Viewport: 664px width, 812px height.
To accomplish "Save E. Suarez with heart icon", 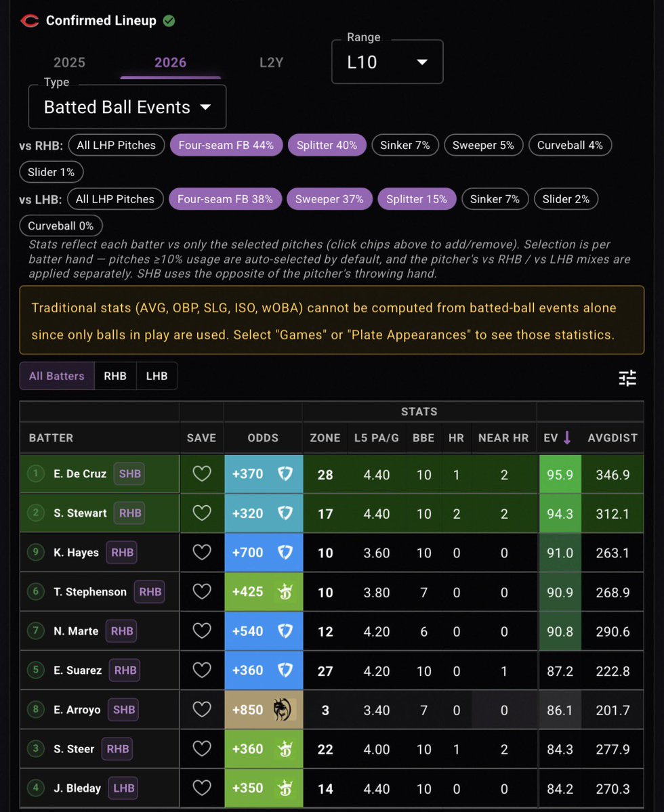I will pyautogui.click(x=202, y=670).
